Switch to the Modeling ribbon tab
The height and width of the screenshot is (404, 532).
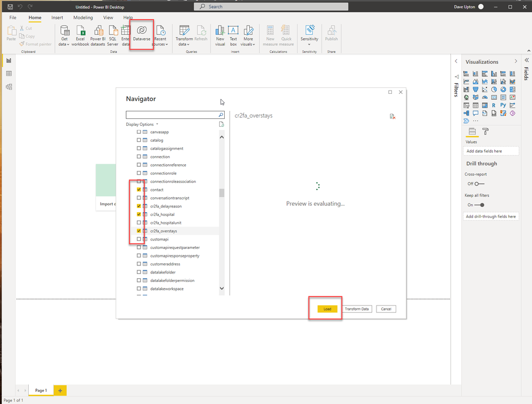[x=83, y=17]
